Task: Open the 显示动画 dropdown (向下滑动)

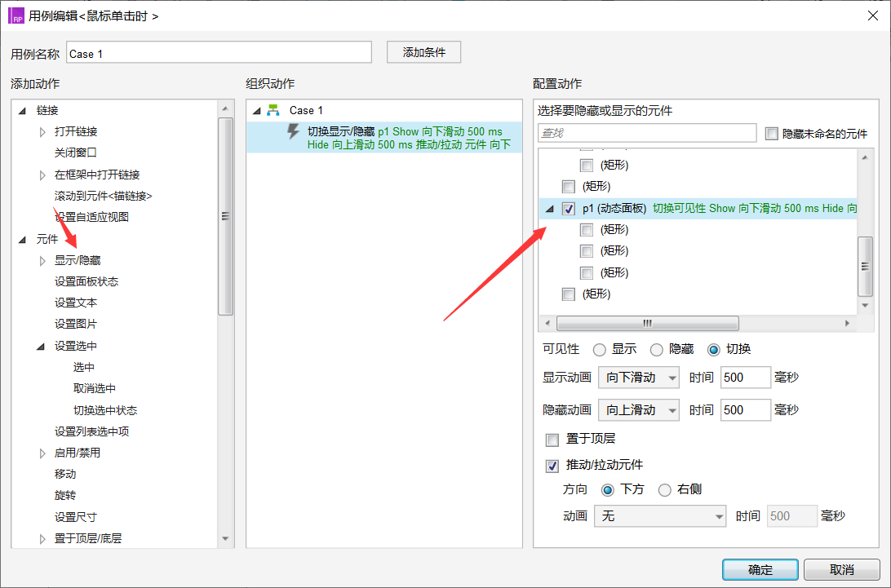Action: (x=639, y=378)
